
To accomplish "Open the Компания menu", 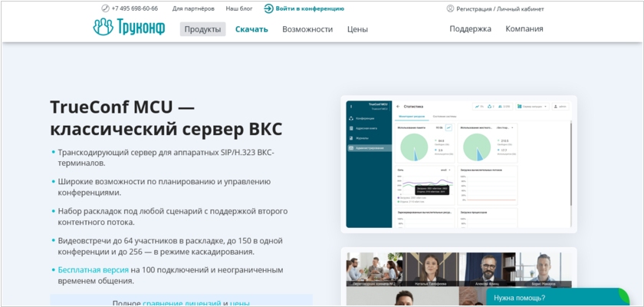I will tap(524, 28).
